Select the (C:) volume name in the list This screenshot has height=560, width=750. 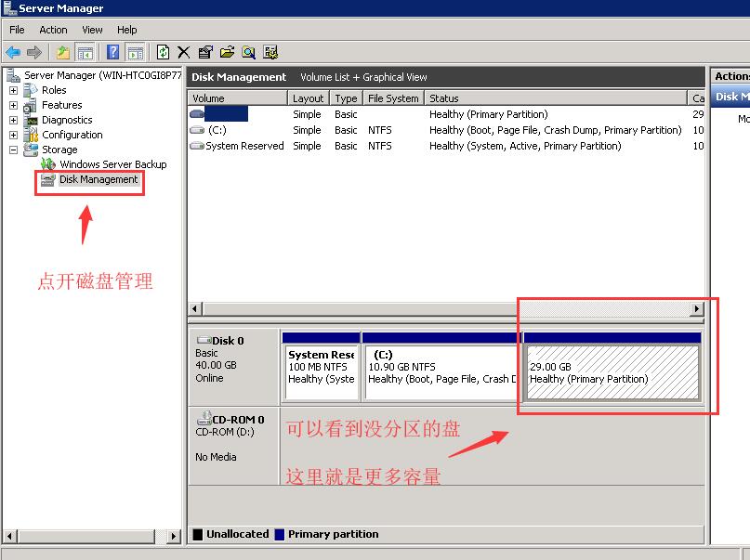[217, 130]
